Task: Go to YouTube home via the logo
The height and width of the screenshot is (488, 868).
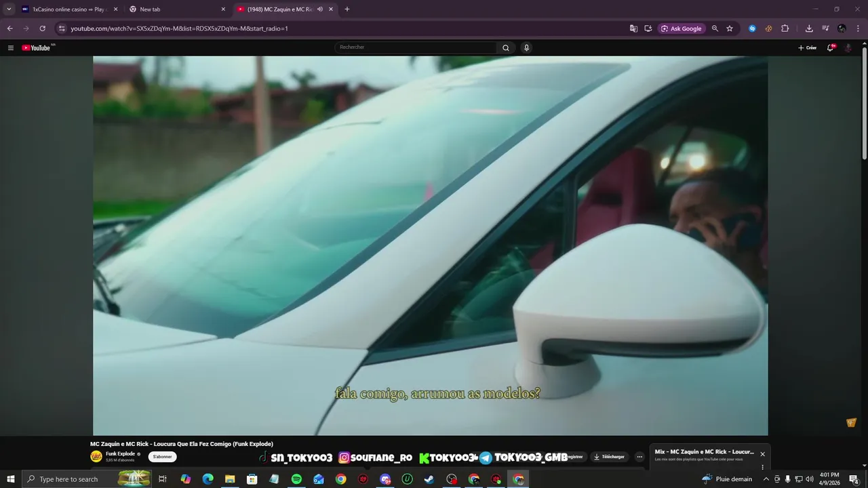Action: point(37,47)
